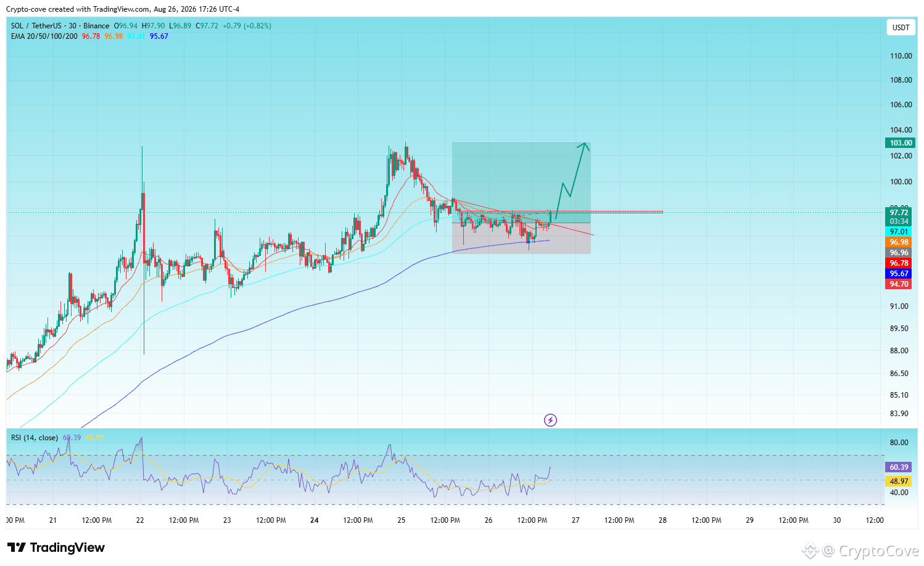Screen dimensions: 924x566
Task: Click the high value H97.90
Action: (x=154, y=26)
